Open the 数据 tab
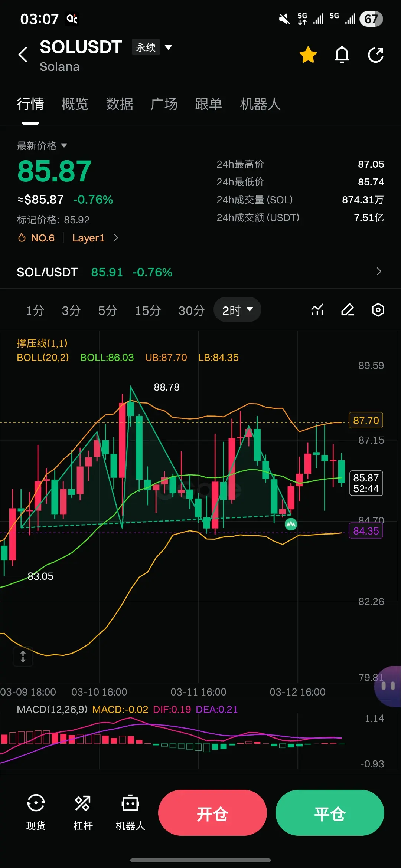Screen dimensions: 401x868 (120, 104)
